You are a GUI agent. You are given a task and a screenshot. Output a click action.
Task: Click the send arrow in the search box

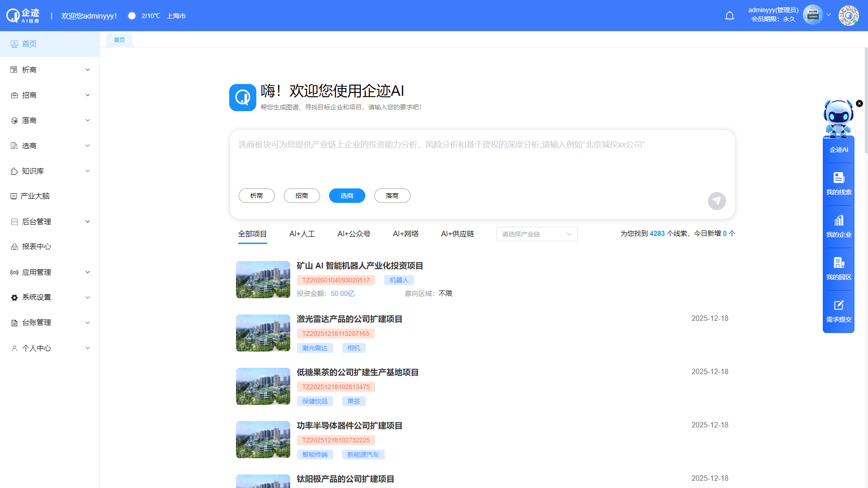pyautogui.click(x=717, y=201)
